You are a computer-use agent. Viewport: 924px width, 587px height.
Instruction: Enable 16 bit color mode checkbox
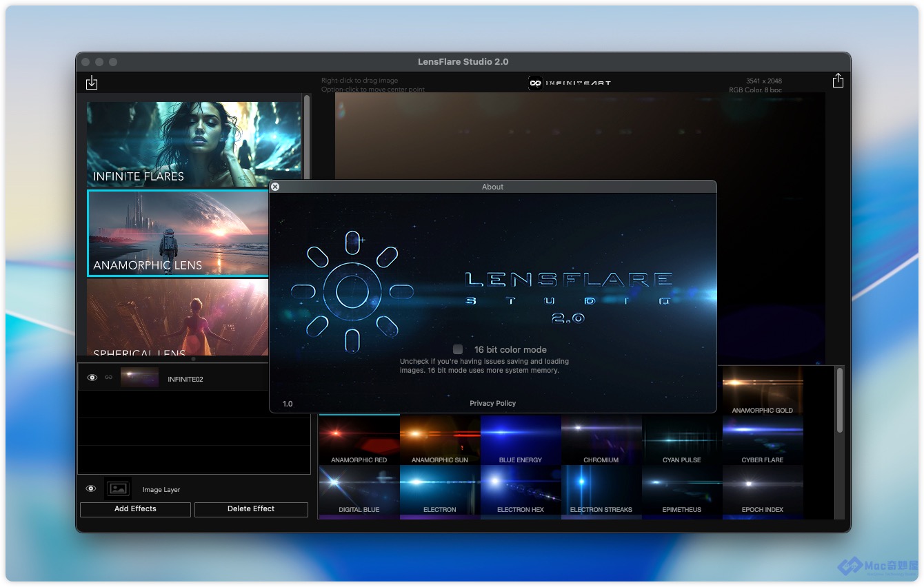coord(458,349)
